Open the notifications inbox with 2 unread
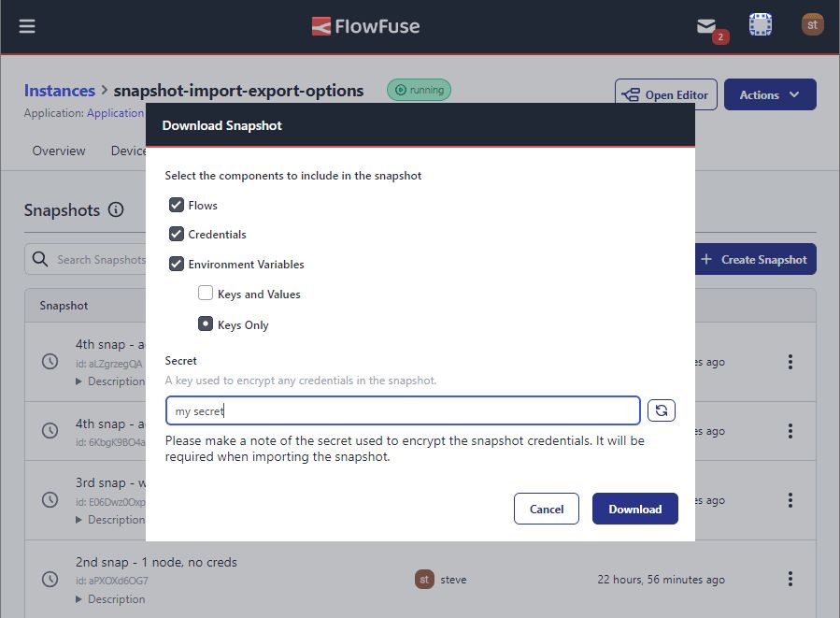The image size is (840, 618). point(706,23)
